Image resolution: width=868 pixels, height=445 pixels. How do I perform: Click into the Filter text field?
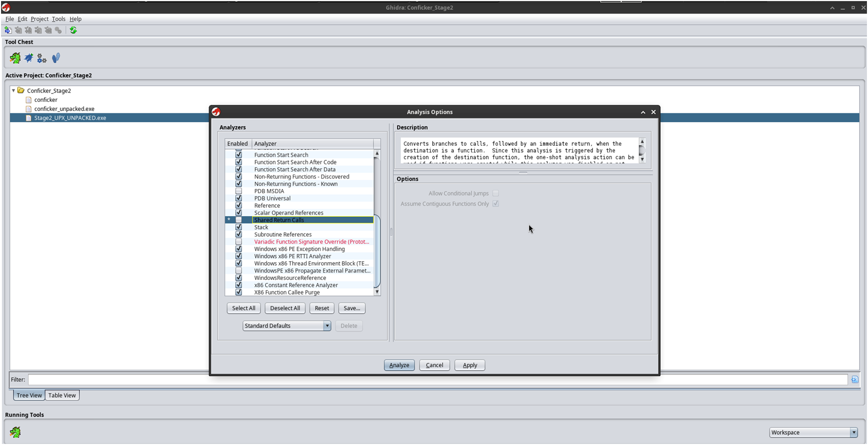(437, 380)
